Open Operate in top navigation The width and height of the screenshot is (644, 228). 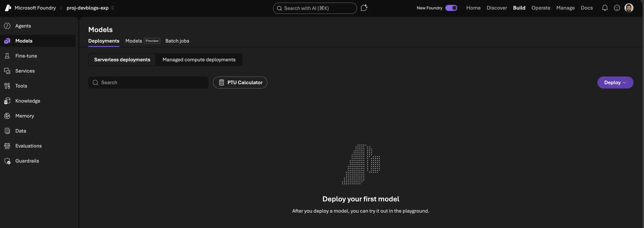tap(541, 8)
